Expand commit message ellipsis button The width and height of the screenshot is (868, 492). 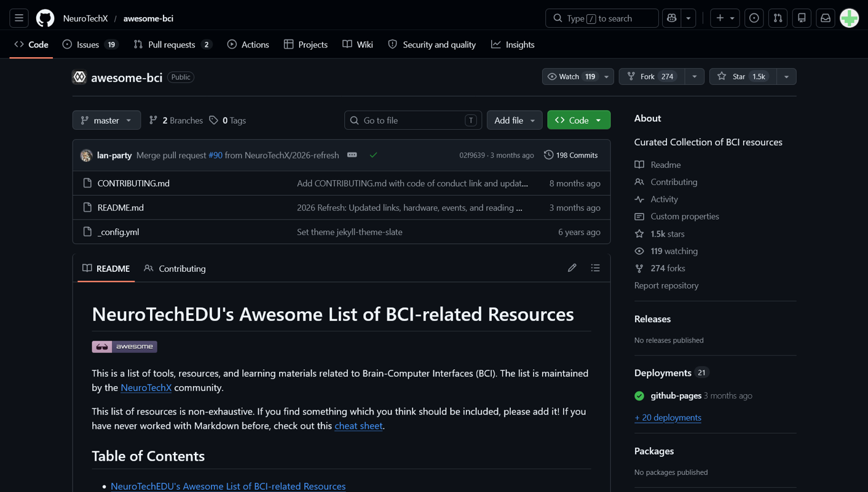pos(352,155)
